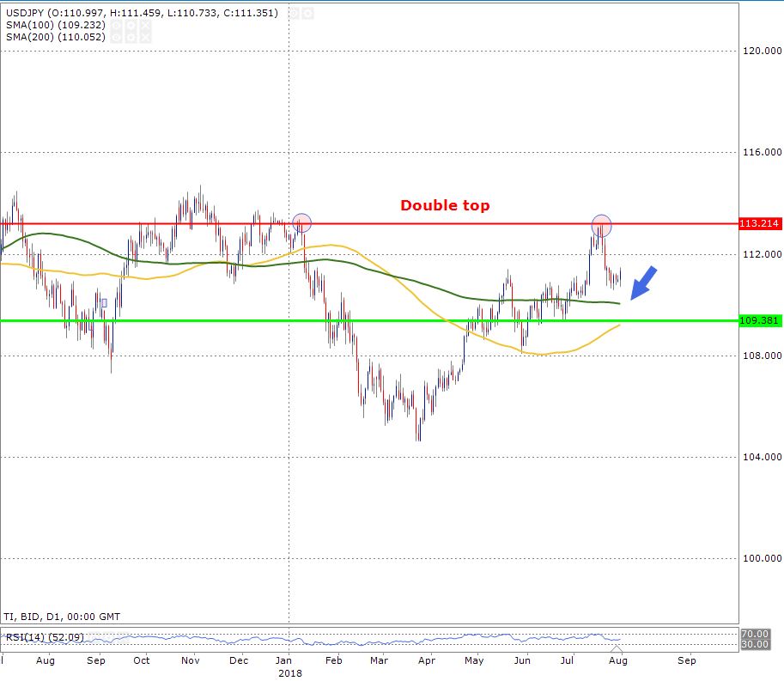
Task: Hide the SMA(200) indicator
Action: click(116, 38)
